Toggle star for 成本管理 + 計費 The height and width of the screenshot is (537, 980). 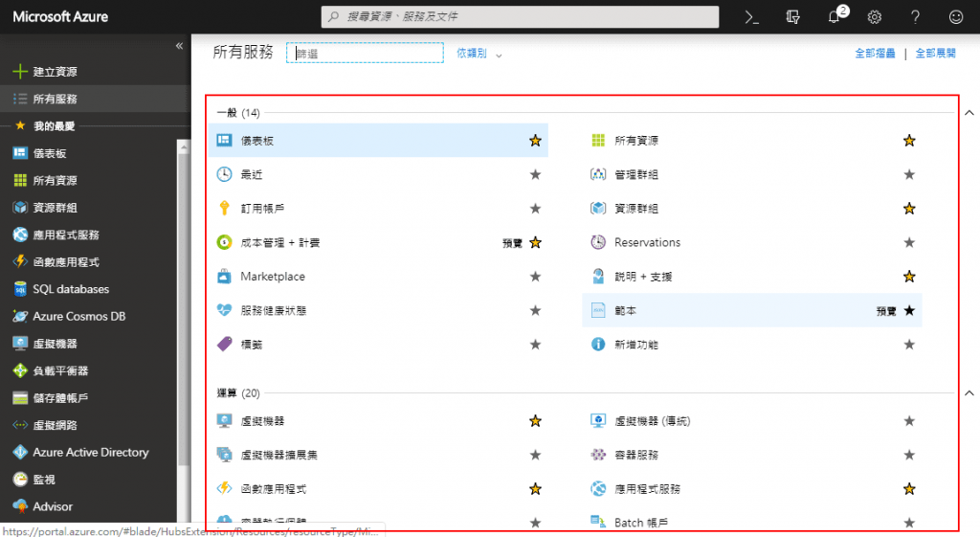[536, 242]
